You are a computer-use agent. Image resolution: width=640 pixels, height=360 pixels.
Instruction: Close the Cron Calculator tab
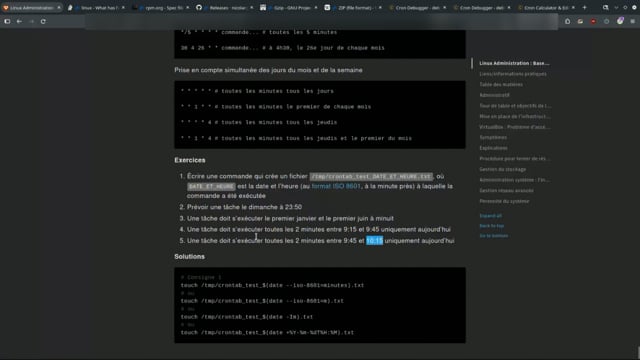coord(573,7)
